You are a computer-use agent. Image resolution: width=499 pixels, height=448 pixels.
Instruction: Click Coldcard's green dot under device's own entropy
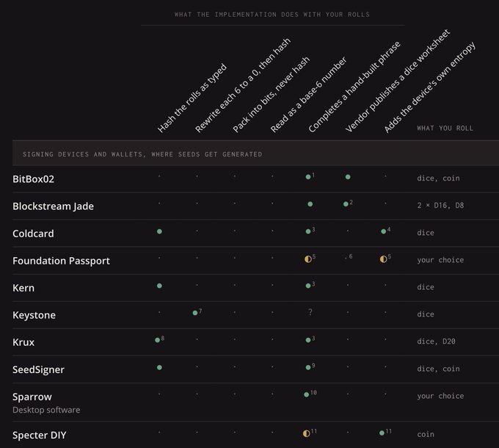pos(384,231)
